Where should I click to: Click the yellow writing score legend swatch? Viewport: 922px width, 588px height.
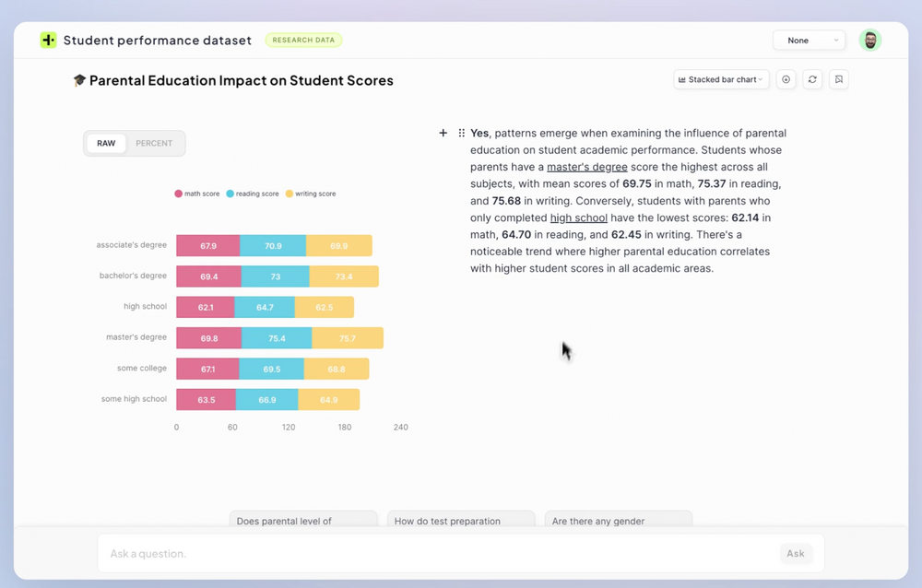click(289, 194)
